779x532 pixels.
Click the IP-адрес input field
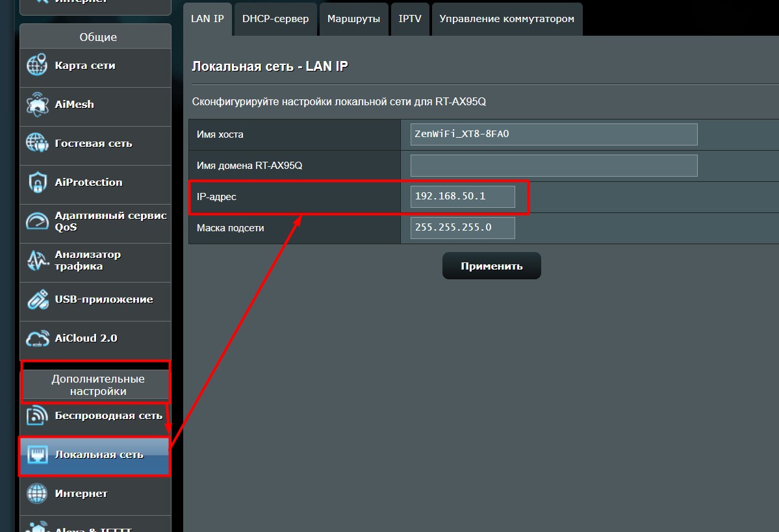(x=463, y=197)
